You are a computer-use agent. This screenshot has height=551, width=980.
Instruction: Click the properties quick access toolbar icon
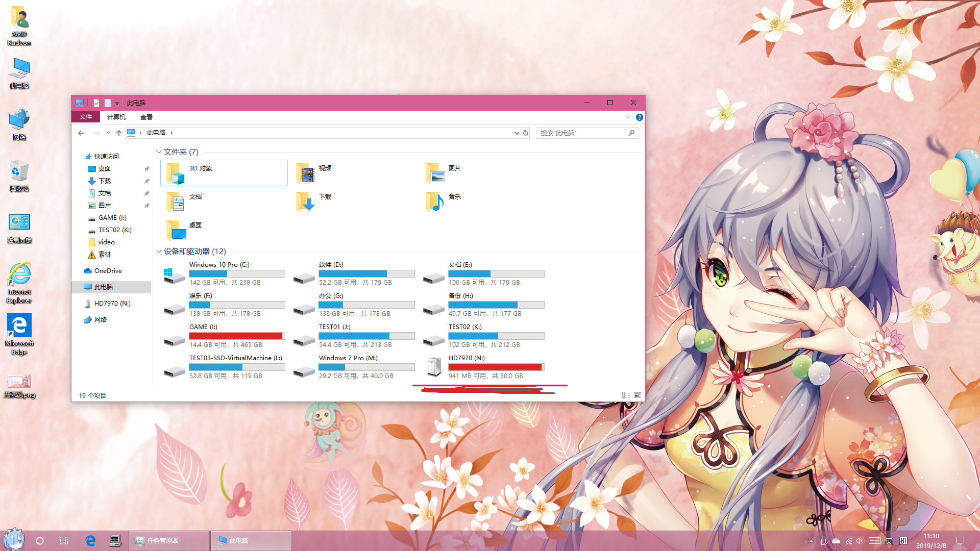tap(96, 103)
